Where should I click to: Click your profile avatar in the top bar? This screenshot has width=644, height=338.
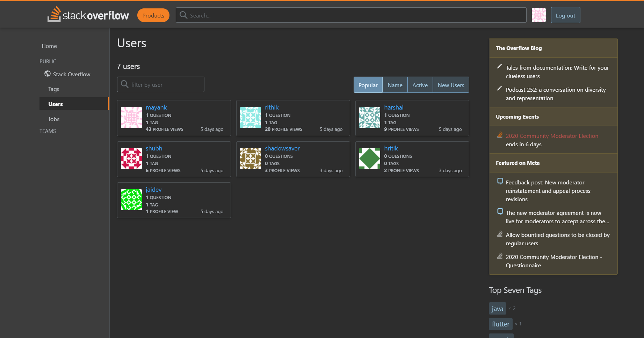pyautogui.click(x=538, y=15)
